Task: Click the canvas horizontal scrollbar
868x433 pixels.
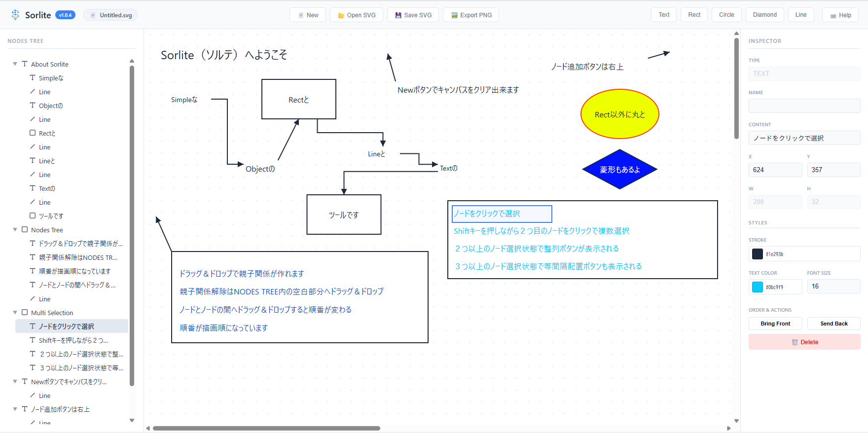Action: (x=266, y=428)
